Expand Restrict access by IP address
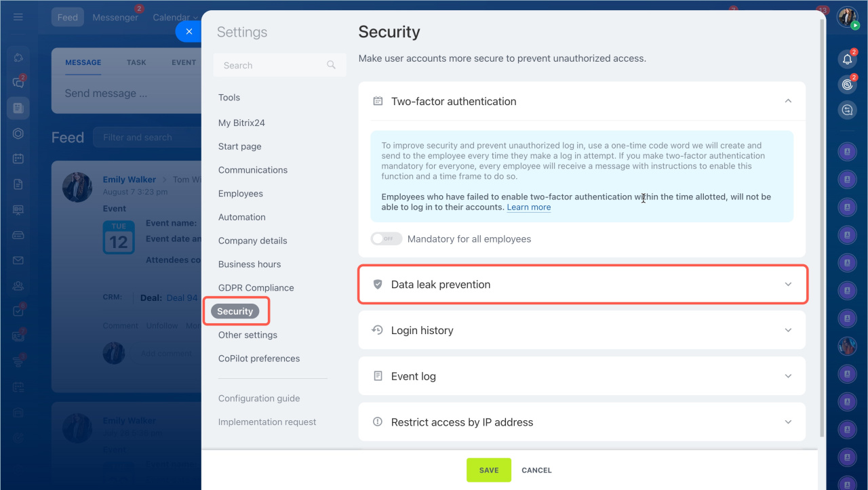 582,422
